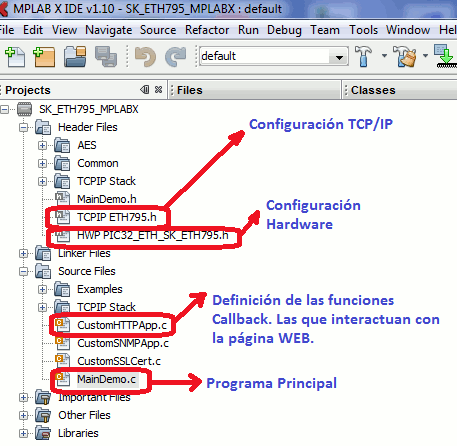Select the Other Files folder label

point(84,415)
